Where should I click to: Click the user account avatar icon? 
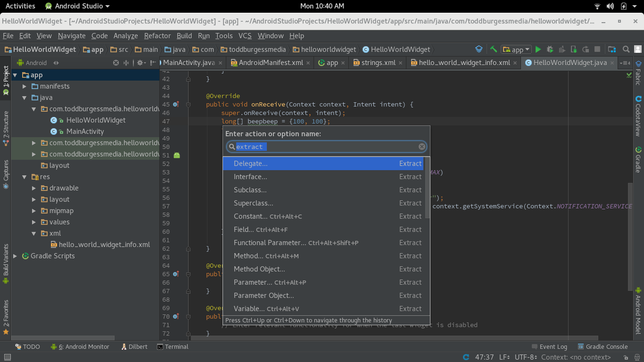(x=638, y=49)
